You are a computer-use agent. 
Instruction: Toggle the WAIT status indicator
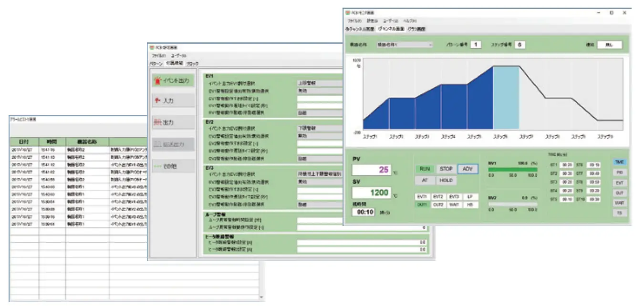[x=455, y=204]
